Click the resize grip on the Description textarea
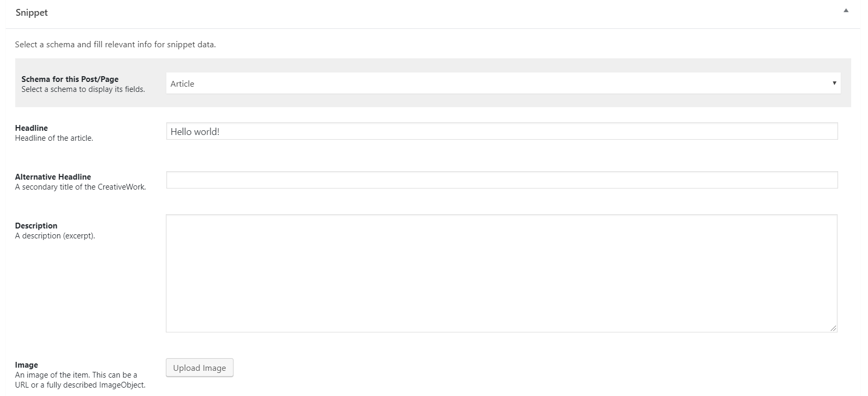Screen dimensions: 868x396 [x=833, y=328]
